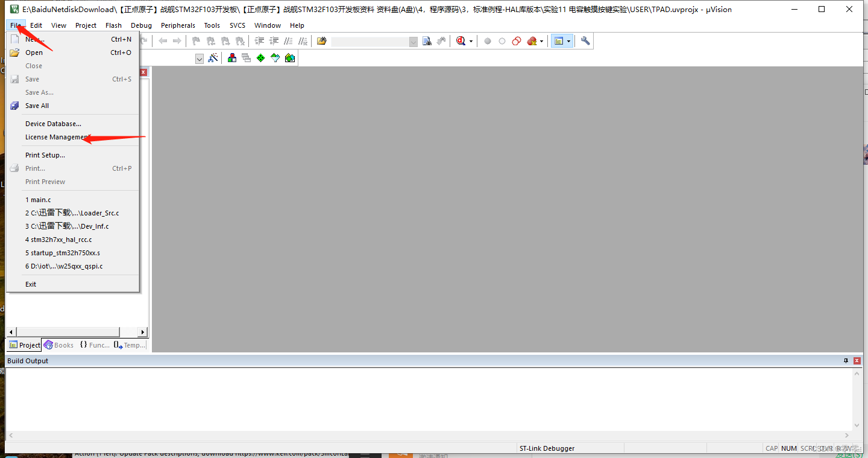Switch to the Books tab
Image resolution: width=868 pixels, height=458 pixels.
(x=58, y=345)
